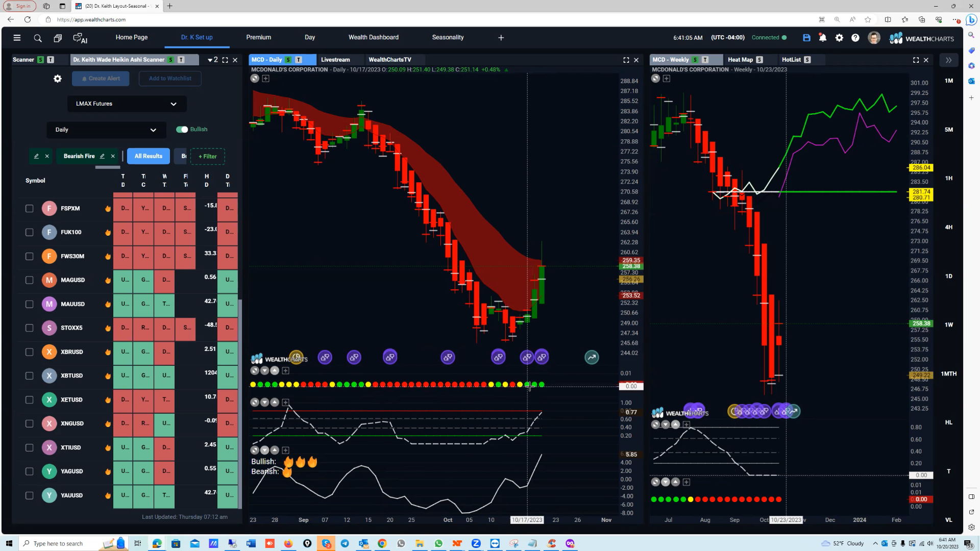
Task: Open the user profile avatar
Action: pos(874,38)
